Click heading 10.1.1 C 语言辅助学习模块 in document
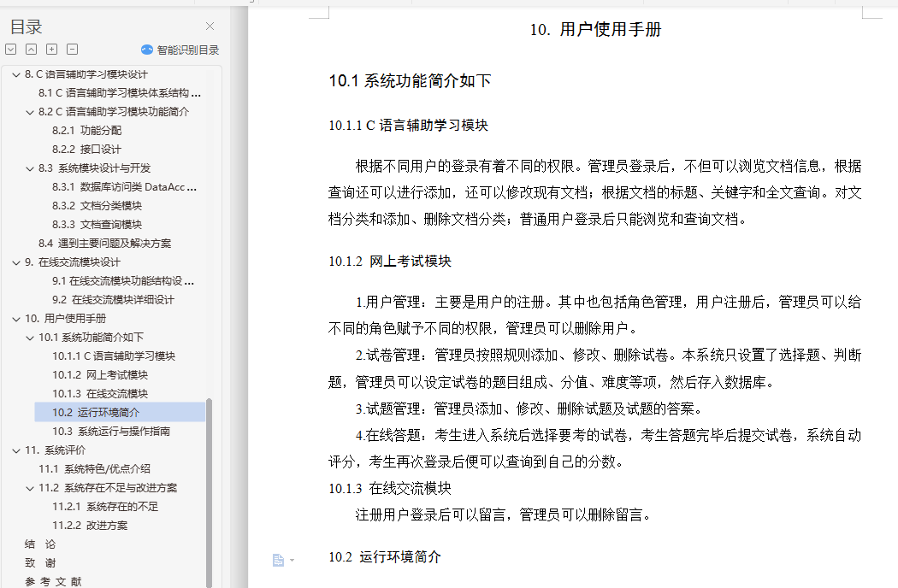The image size is (898, 588). click(408, 126)
